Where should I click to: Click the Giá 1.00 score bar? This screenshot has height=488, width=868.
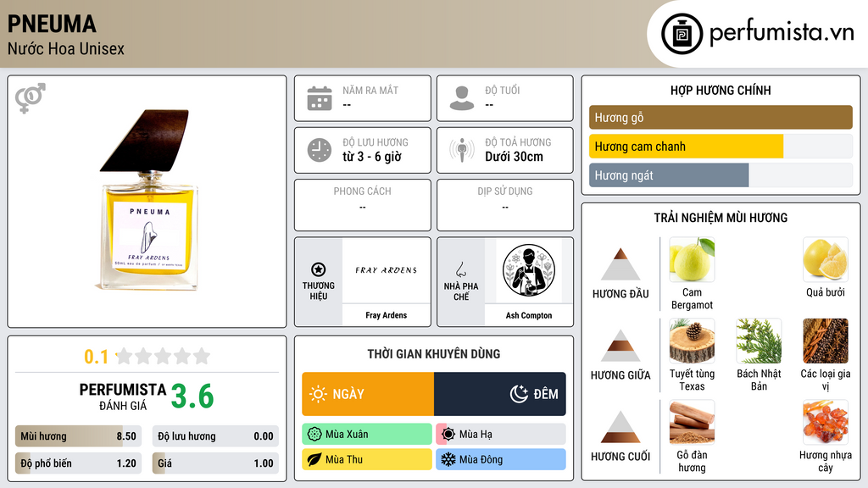point(215,463)
